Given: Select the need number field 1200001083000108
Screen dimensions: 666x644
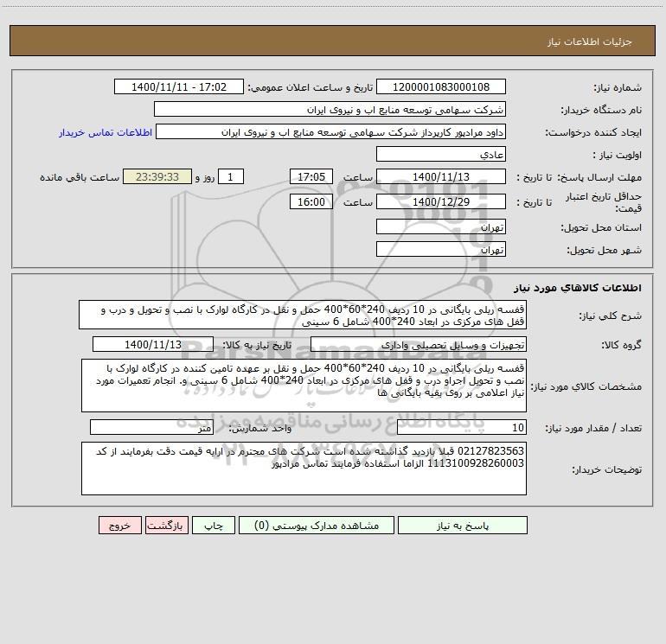Looking at the screenshot, I should click(x=441, y=86).
